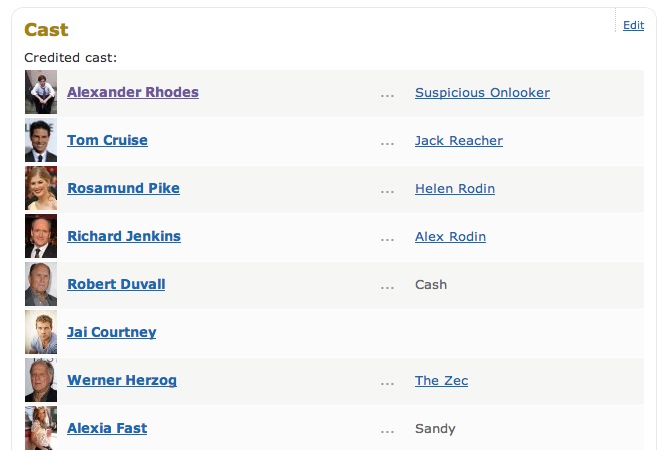Open Robert Duvall name link
The height and width of the screenshot is (450, 668).
(116, 285)
